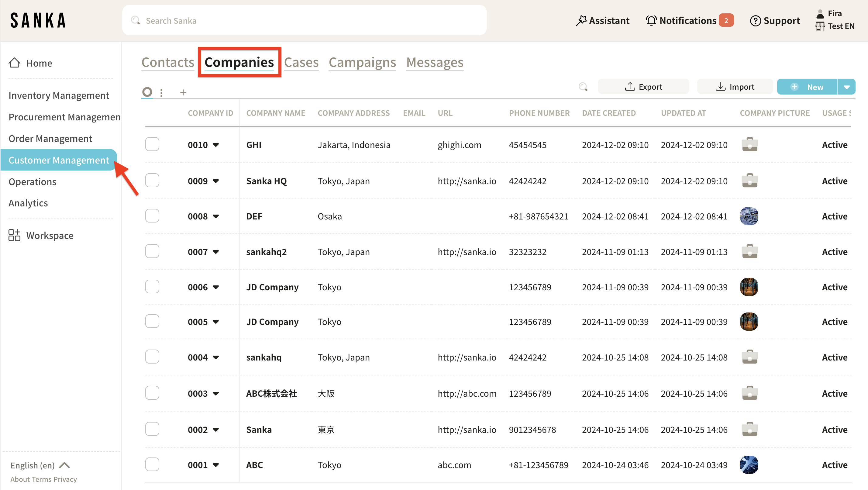Click the Search Sanka input field

[x=304, y=21]
